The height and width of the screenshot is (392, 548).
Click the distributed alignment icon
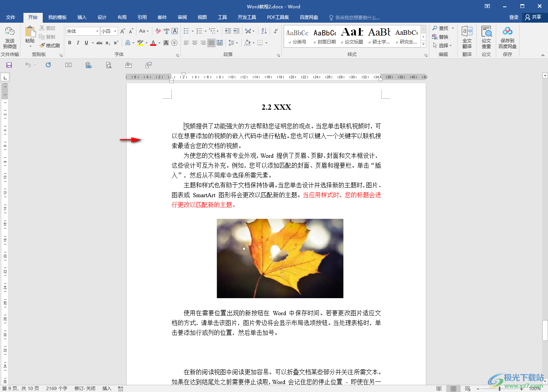[220, 43]
